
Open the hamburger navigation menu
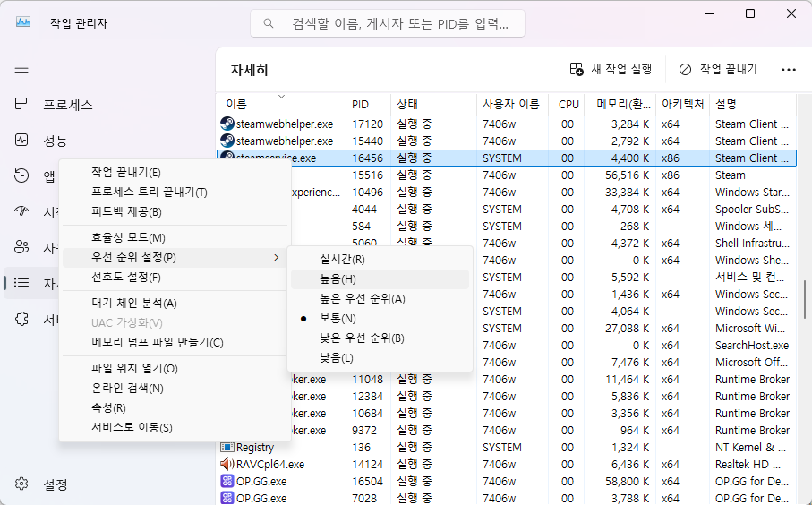click(21, 68)
